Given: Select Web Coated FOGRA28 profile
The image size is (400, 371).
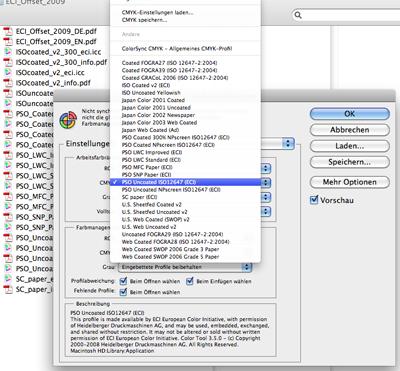Looking at the screenshot, I should click(x=185, y=242).
